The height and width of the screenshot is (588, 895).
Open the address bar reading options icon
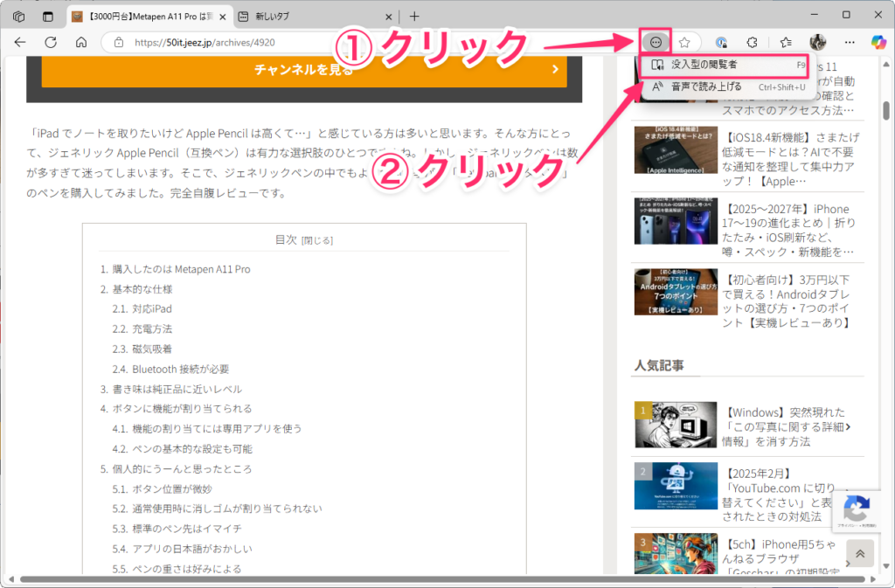[x=656, y=42]
